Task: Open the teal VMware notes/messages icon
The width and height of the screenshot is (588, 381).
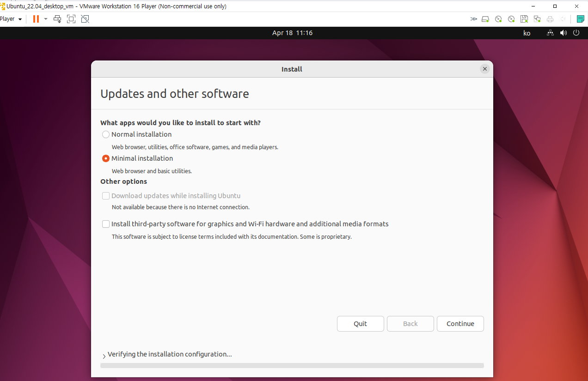Action: tap(581, 19)
